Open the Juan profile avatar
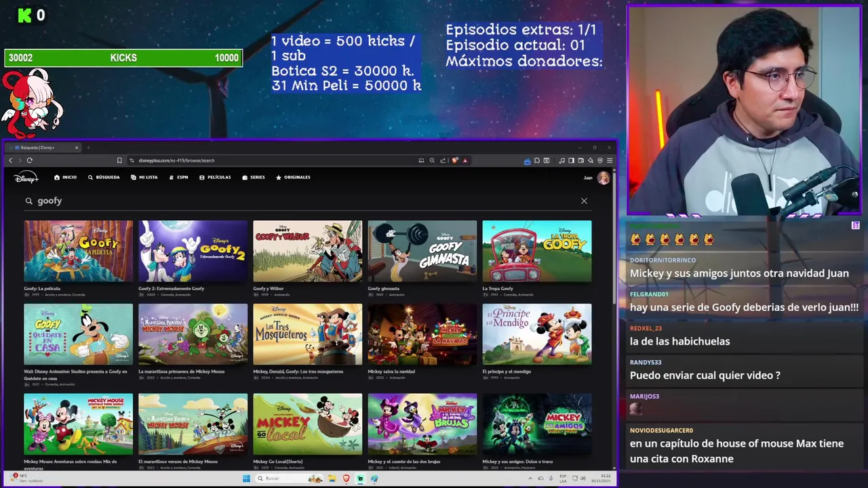The image size is (868, 488). [603, 178]
